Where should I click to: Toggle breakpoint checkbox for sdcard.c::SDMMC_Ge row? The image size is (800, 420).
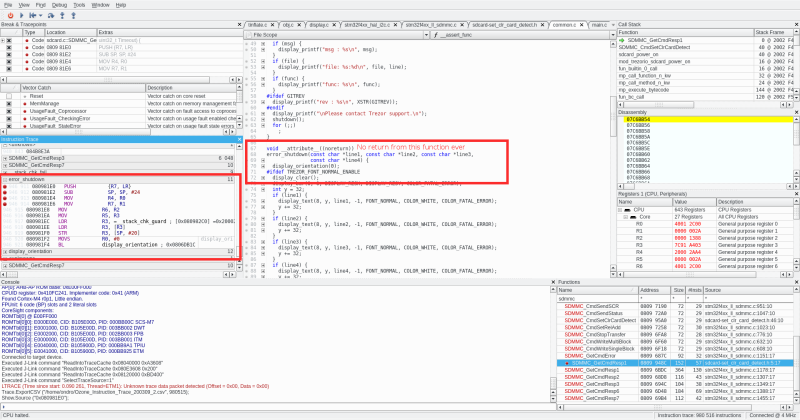(x=9, y=40)
